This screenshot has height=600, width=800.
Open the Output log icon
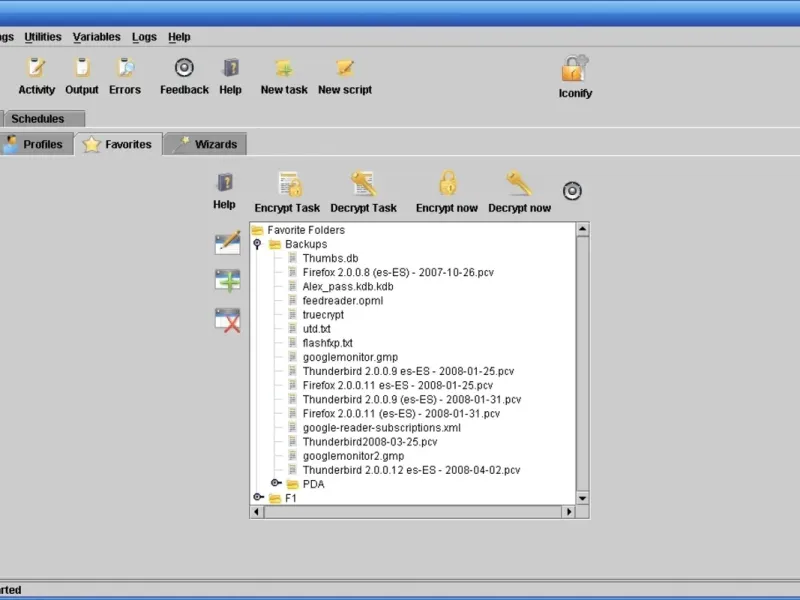[x=82, y=68]
